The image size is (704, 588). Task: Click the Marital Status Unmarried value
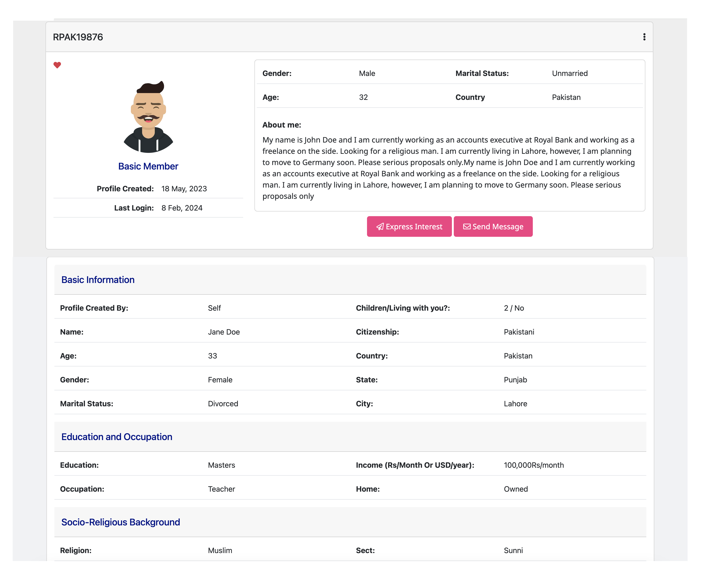point(570,73)
